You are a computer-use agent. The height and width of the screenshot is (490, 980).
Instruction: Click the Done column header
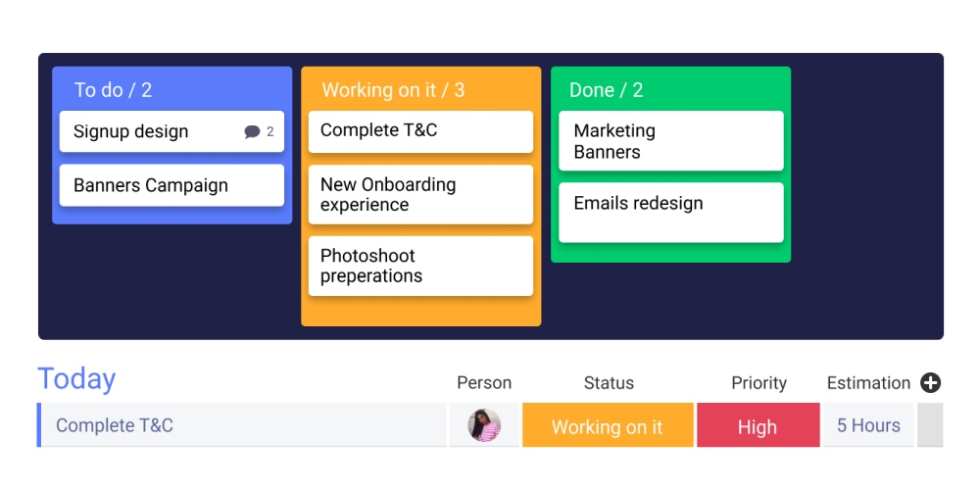click(606, 90)
